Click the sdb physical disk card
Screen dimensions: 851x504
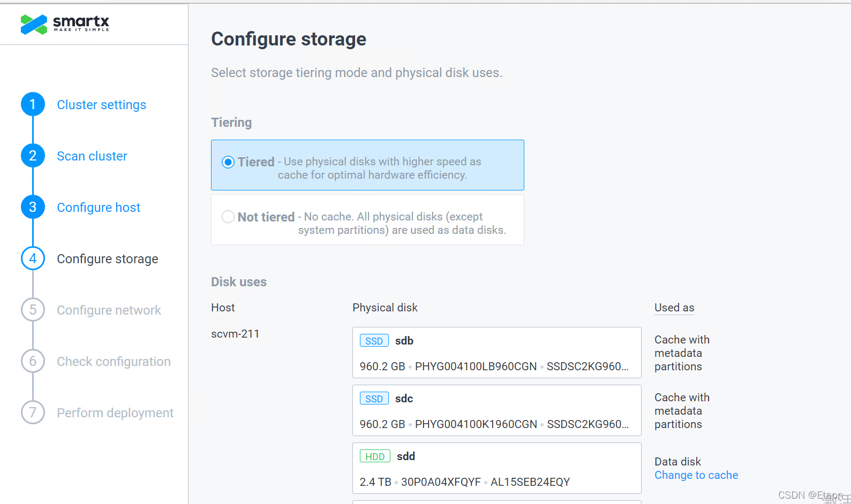(x=497, y=353)
